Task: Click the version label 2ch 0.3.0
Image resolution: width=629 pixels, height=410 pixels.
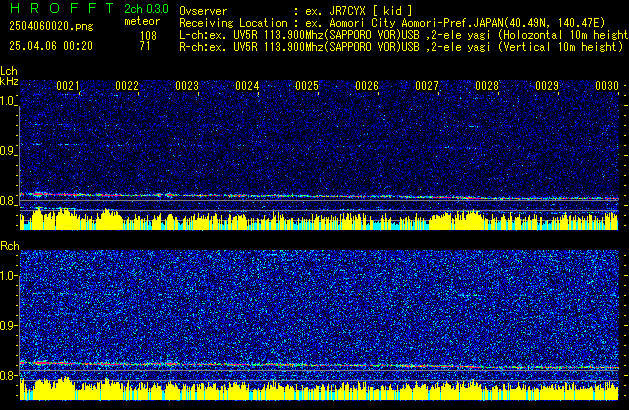Action: [146, 9]
